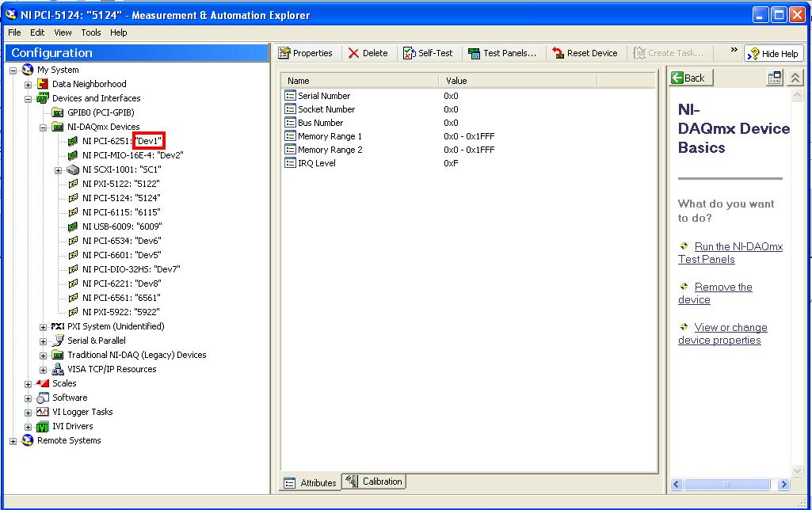Run a Self-Test on the device
Screen dimensions: 812x510
click(428, 53)
